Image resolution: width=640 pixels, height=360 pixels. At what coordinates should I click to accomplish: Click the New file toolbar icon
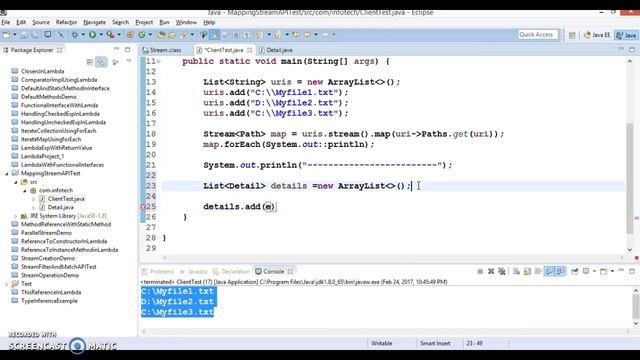pos(7,35)
